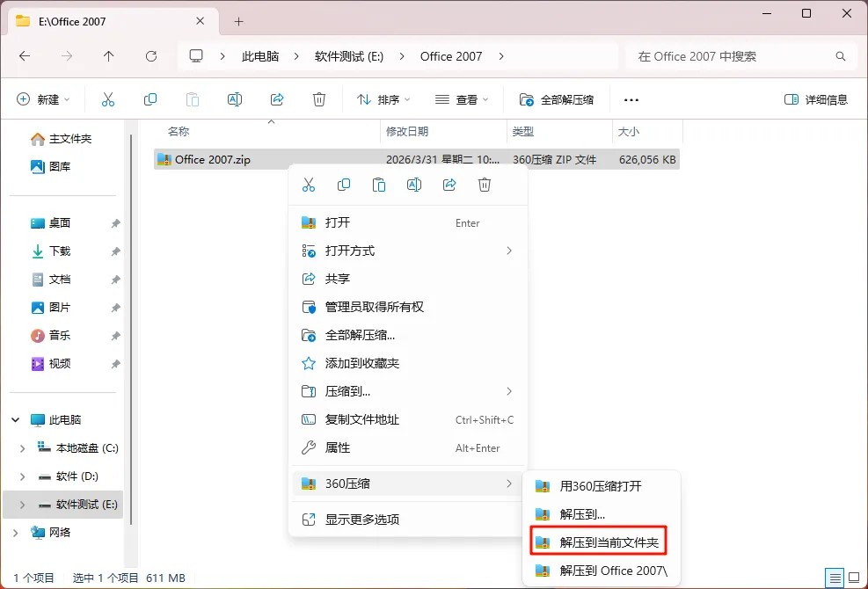Image resolution: width=868 pixels, height=589 pixels.
Task: Click the Rename icon in the toolbar
Action: (x=235, y=99)
